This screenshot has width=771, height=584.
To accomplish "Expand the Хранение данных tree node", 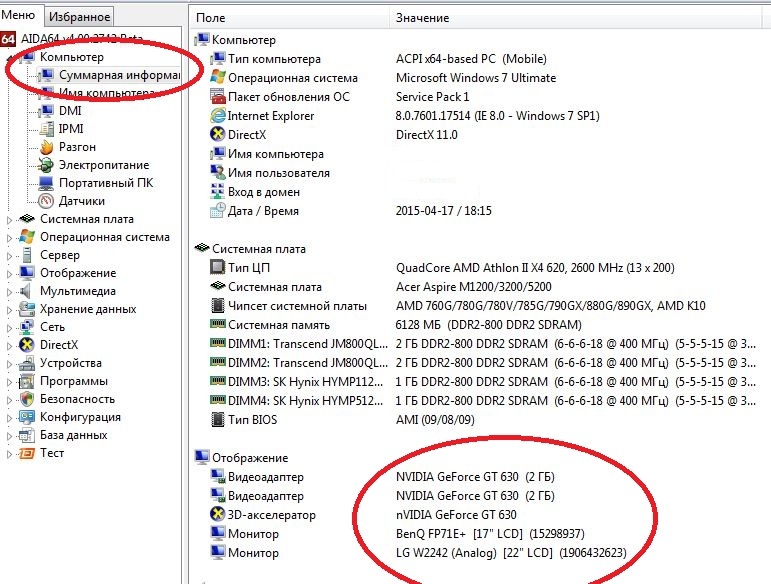I will click(x=9, y=310).
